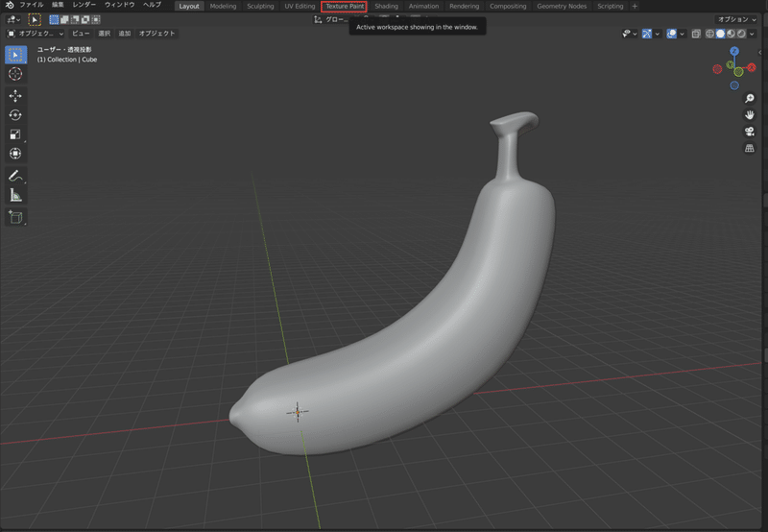Switch perspective/orthographic with the grid icon
The image size is (768, 532).
[x=750, y=148]
